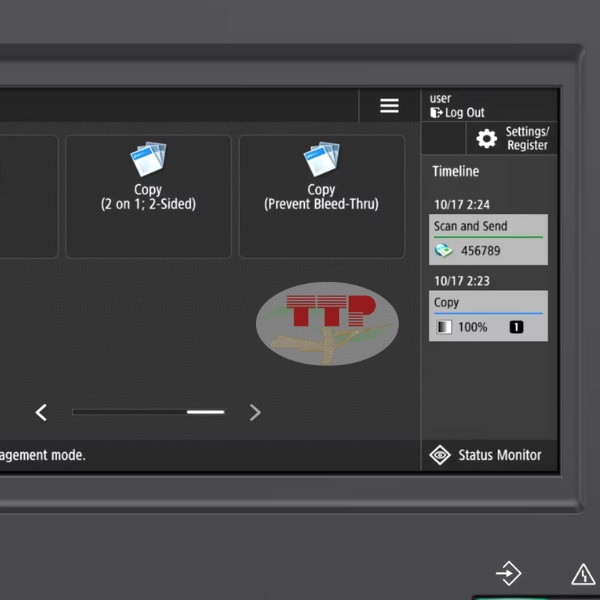Open the hamburger menu icon
Viewport: 600px width, 600px height.
coord(389,106)
